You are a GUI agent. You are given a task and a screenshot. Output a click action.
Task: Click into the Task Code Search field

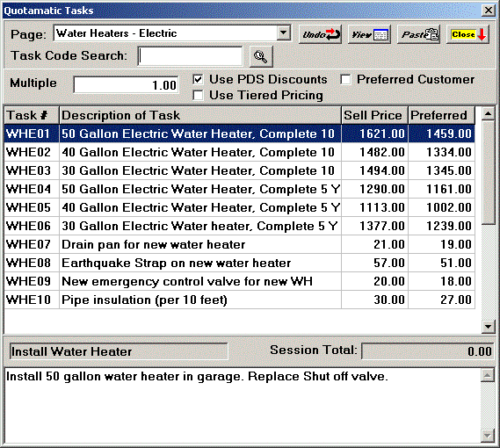point(190,56)
